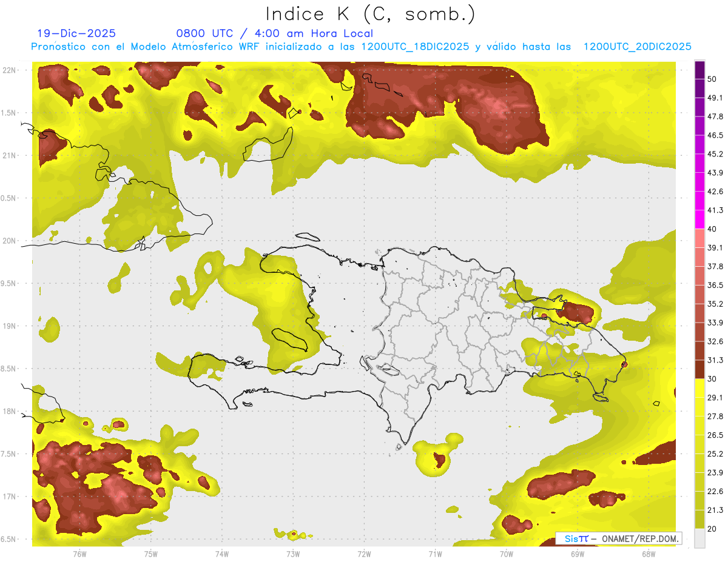728x562 pixels.
Task: Click the colorbar value "35.2"
Action: click(716, 304)
